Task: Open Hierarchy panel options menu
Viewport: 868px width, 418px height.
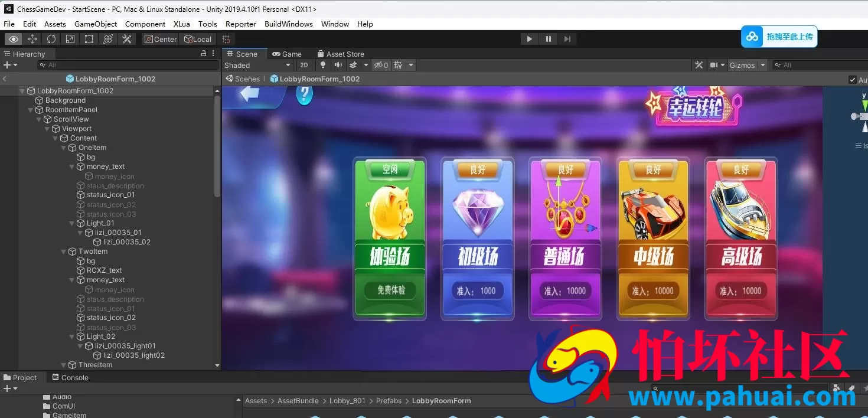Action: tap(213, 54)
